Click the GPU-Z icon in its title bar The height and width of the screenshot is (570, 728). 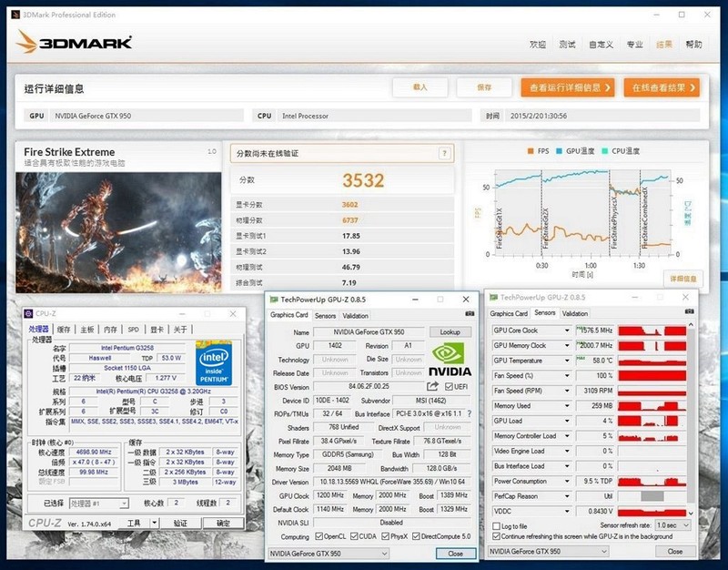[x=273, y=297]
